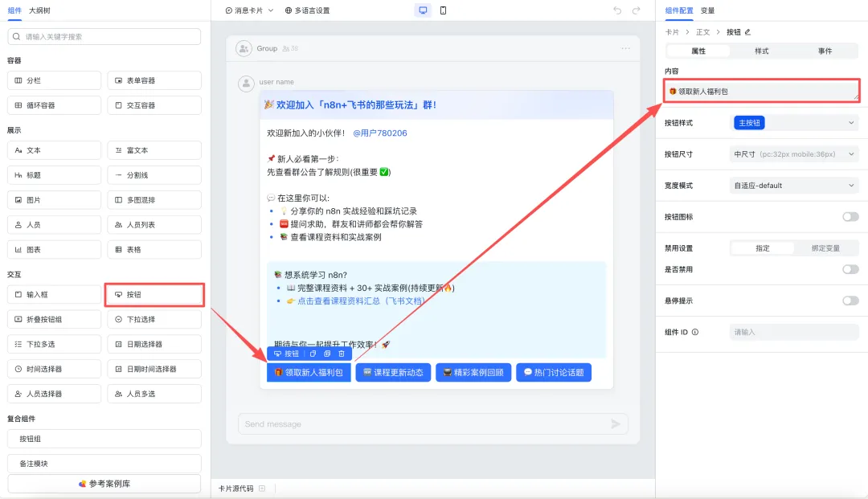This screenshot has width=868, height=499.
Task: Switch to mobile preview mode
Action: point(443,10)
